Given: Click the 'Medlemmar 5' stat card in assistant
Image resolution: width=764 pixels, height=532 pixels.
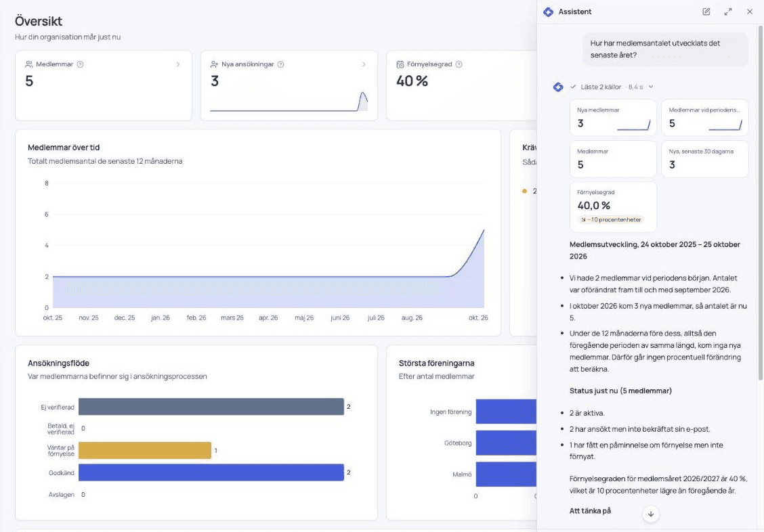Looking at the screenshot, I should 613,159.
